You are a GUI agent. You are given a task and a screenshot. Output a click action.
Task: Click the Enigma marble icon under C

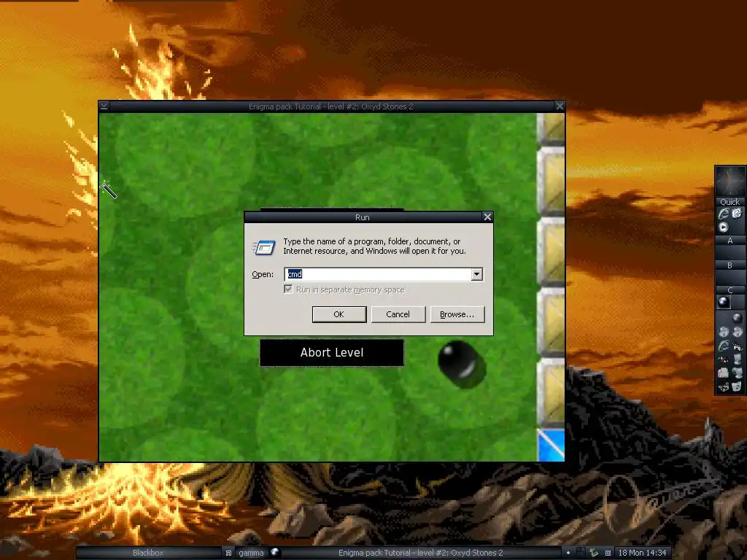point(723,301)
